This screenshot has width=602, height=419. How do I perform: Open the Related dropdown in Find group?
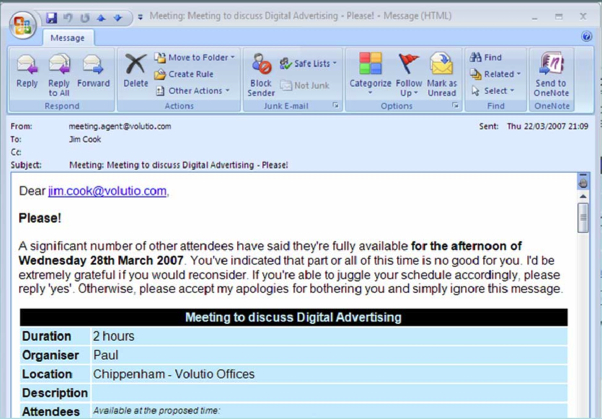coord(495,74)
